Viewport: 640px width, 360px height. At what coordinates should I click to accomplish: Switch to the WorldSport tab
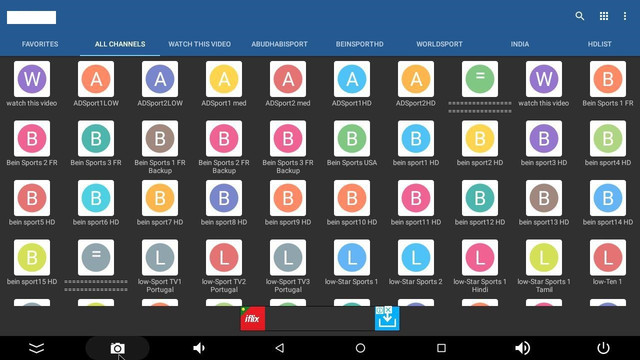440,44
